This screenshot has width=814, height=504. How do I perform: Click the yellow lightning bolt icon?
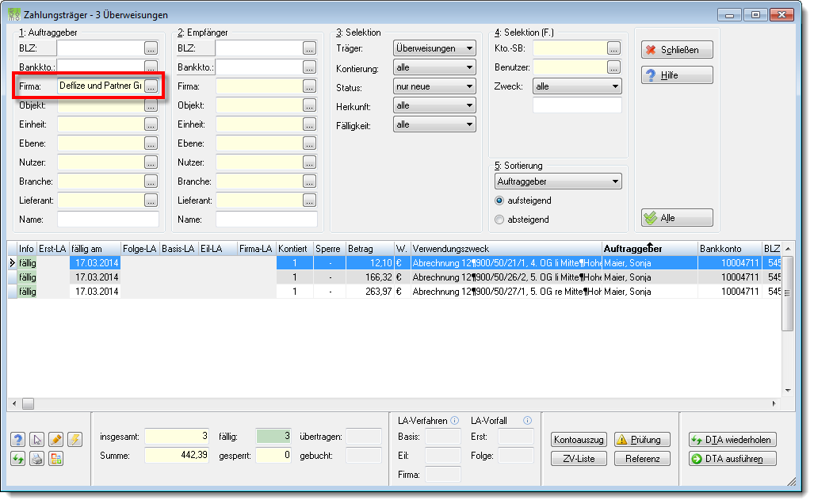[75, 440]
